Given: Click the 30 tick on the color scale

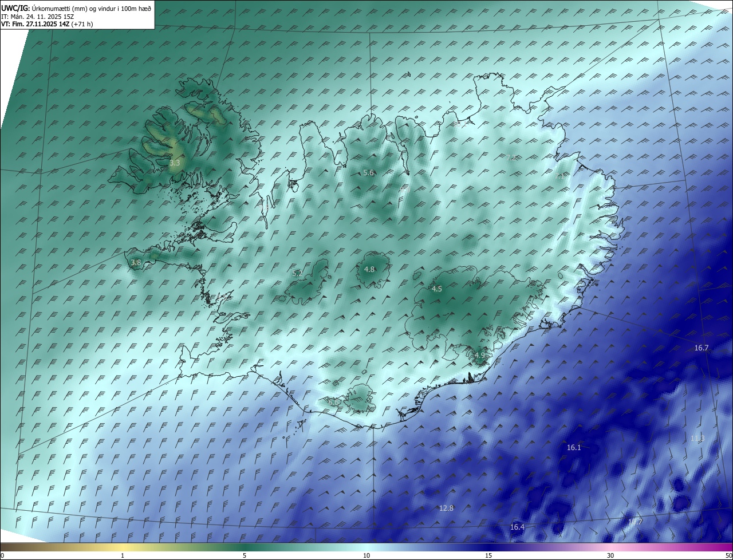Looking at the screenshot, I should click(610, 555).
